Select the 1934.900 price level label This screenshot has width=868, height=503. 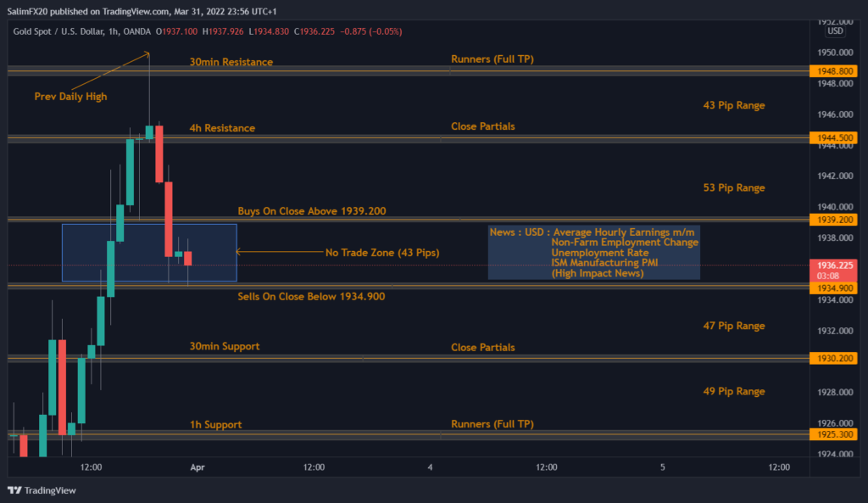coord(834,288)
